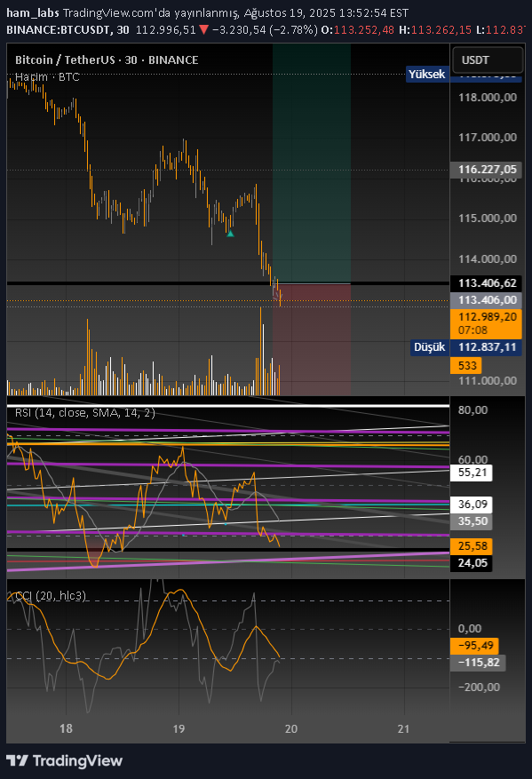Click the orange 533 volume label

pyautogui.click(x=467, y=366)
